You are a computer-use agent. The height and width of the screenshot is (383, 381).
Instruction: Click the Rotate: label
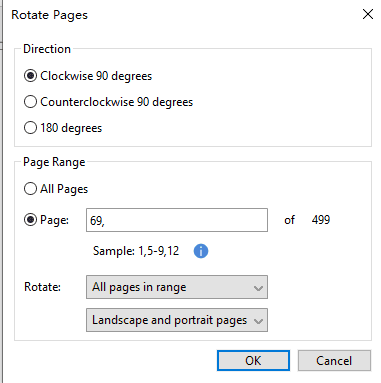[x=42, y=287]
